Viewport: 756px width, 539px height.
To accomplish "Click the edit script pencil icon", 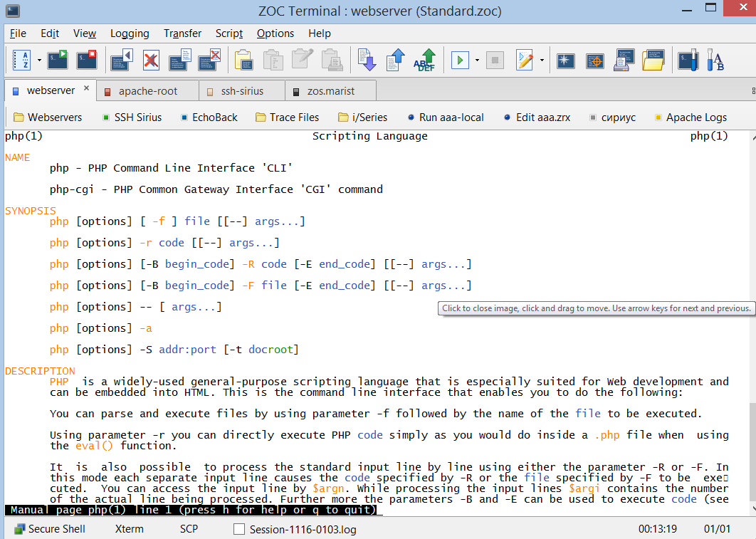I will coord(525,61).
